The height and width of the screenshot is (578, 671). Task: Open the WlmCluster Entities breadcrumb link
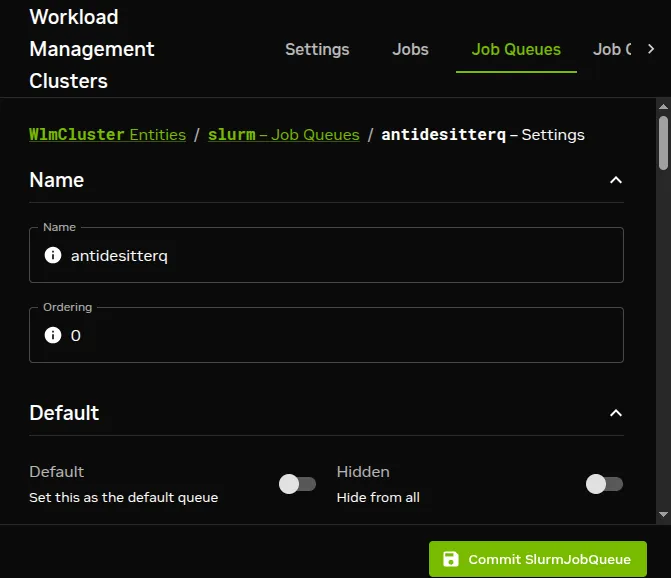(x=107, y=135)
